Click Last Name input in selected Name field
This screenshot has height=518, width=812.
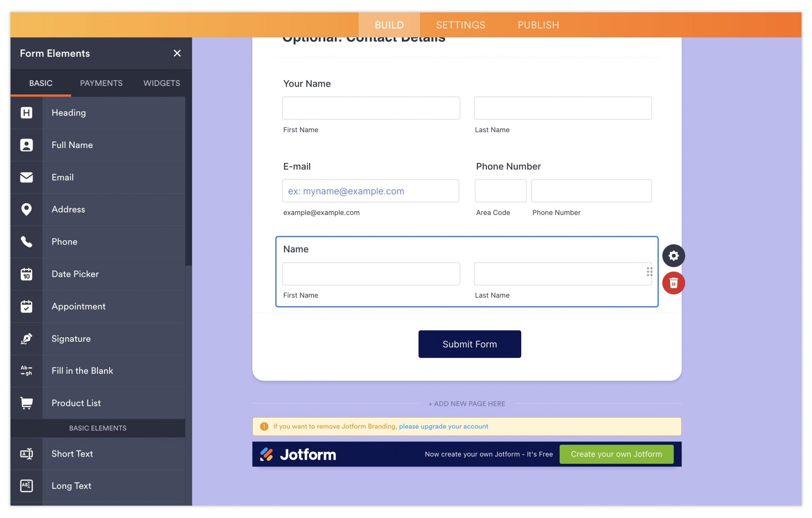coord(562,274)
